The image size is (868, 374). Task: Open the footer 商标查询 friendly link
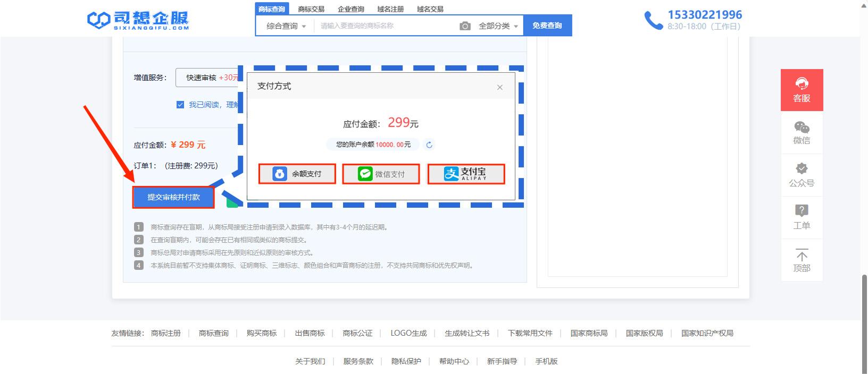pyautogui.click(x=214, y=333)
